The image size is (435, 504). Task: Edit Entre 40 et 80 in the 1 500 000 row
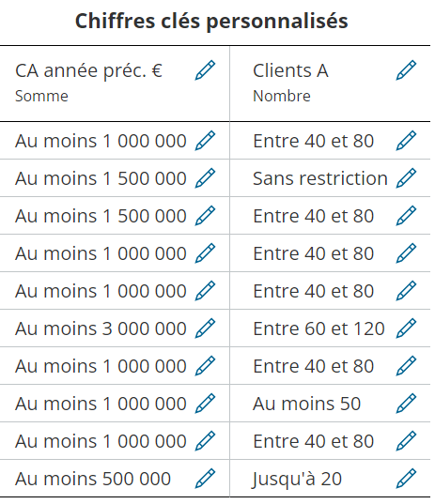pos(406,215)
